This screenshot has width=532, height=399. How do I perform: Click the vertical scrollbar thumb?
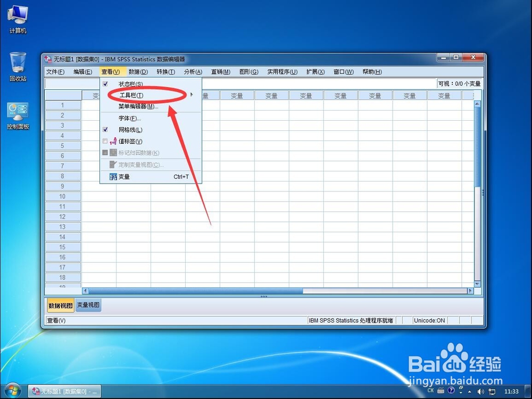[x=477, y=147]
